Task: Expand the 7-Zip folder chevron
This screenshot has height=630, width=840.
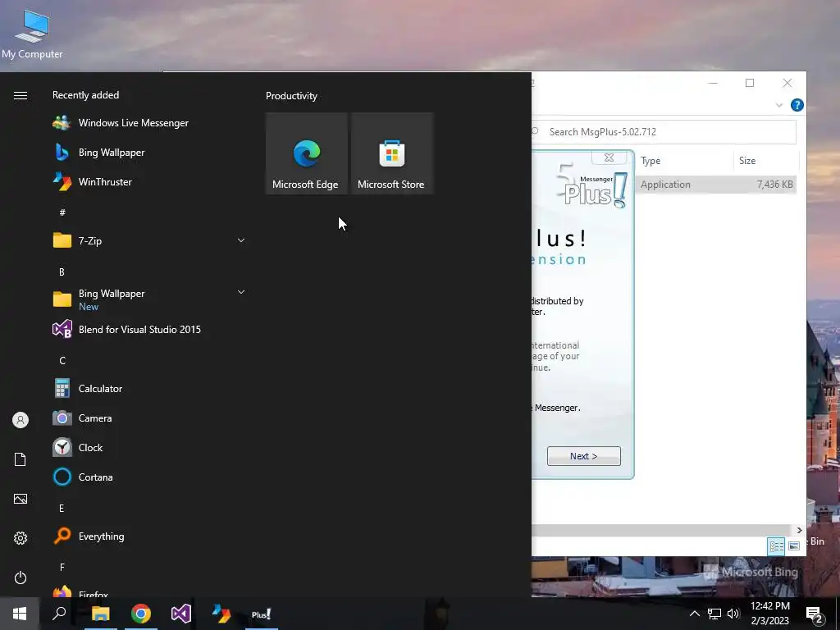Action: tap(241, 240)
